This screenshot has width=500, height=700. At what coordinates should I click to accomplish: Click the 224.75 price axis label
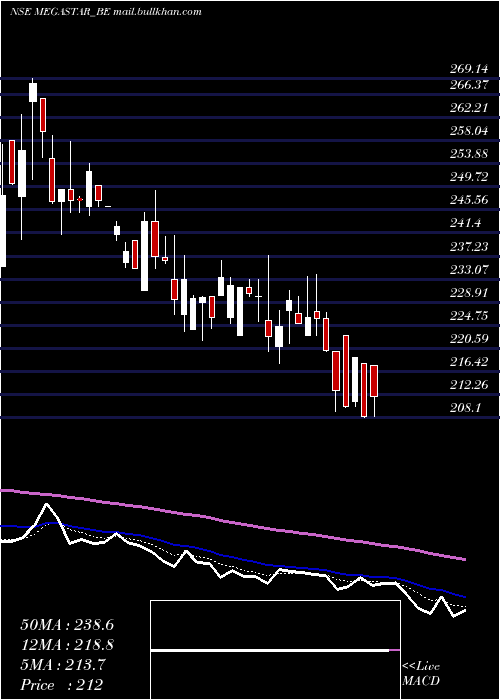point(469,317)
